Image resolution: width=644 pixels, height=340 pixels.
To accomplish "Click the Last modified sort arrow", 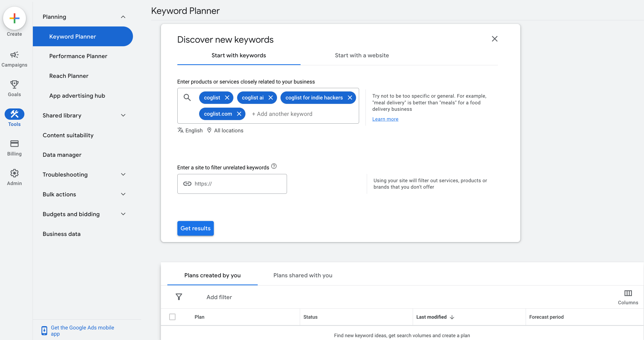I will (452, 317).
